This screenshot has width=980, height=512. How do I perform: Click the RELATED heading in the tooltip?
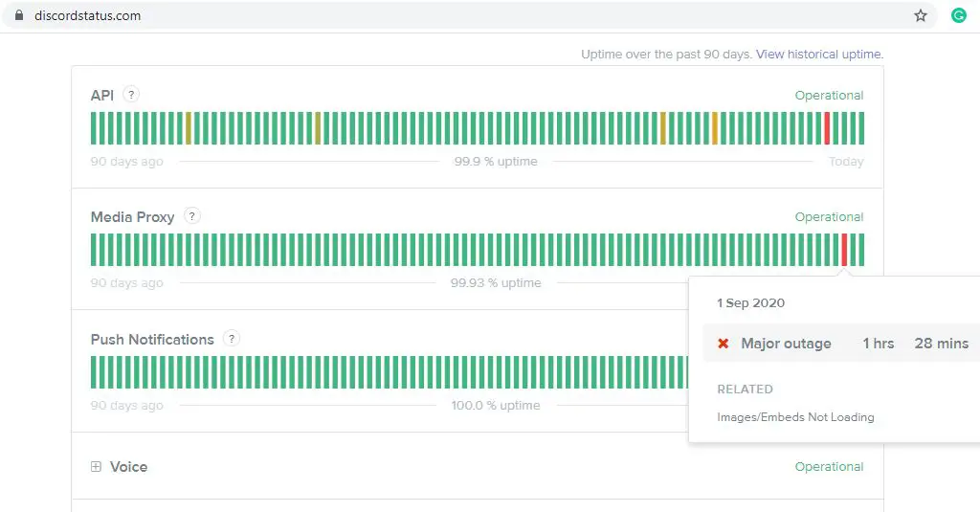[x=745, y=389]
